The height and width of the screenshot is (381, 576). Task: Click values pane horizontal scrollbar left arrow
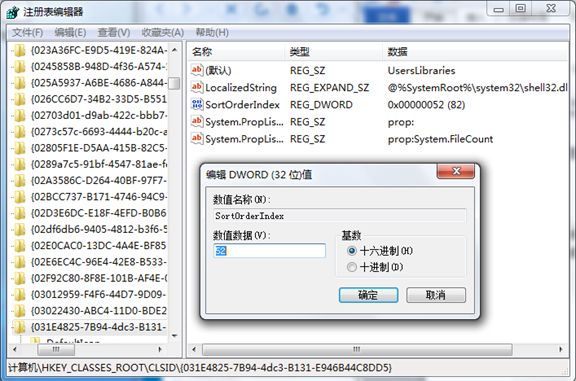click(194, 349)
